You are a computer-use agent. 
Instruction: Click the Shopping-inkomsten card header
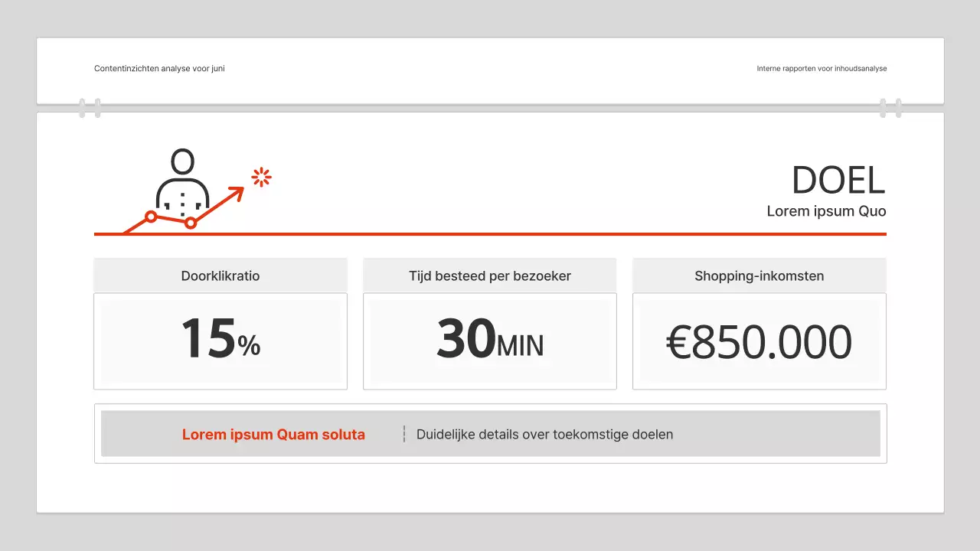(x=759, y=275)
